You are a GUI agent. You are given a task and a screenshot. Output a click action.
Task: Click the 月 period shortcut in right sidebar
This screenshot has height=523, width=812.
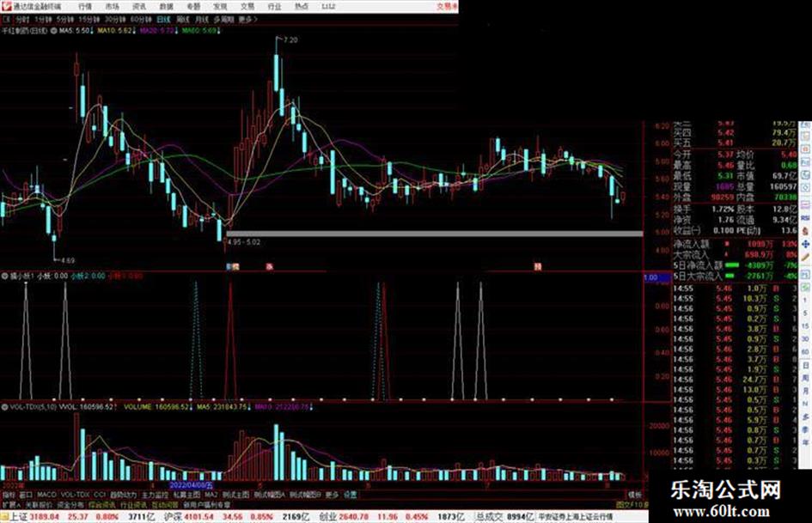click(805, 391)
